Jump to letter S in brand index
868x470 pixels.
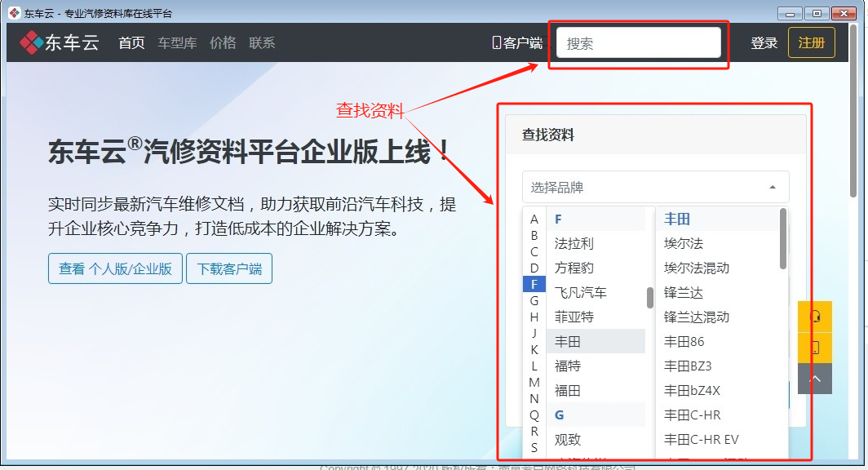534,447
